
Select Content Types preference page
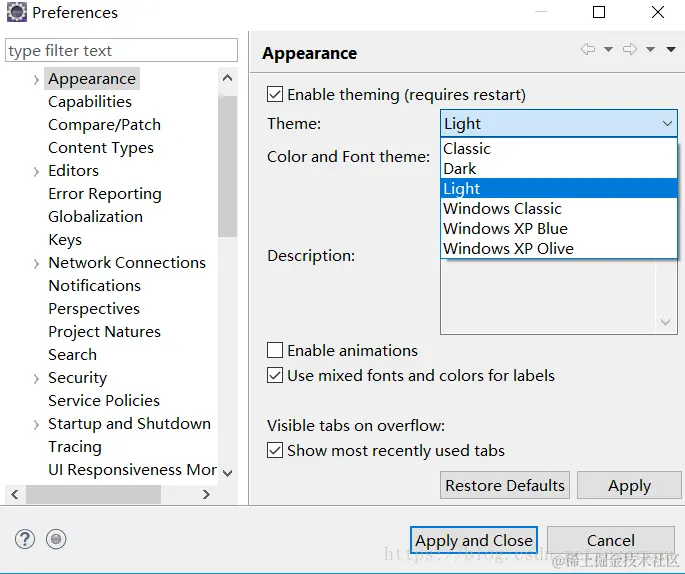pyautogui.click(x=101, y=148)
